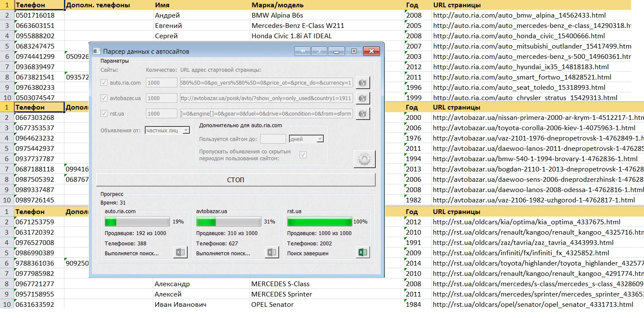Select phone cell 0631633592

point(39,304)
